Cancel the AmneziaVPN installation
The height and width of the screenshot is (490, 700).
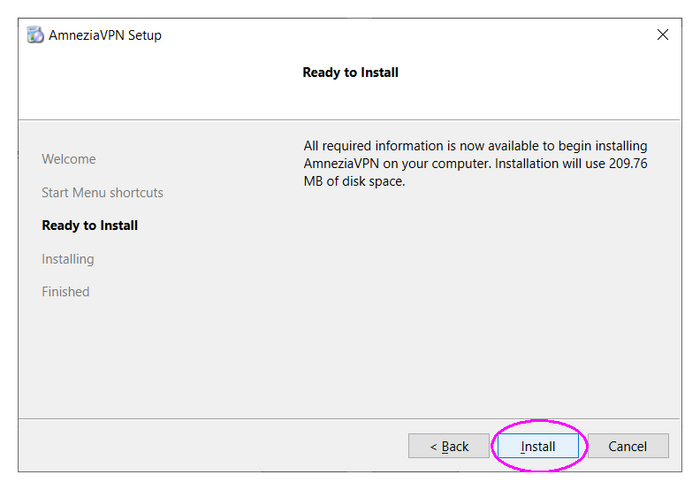click(627, 446)
